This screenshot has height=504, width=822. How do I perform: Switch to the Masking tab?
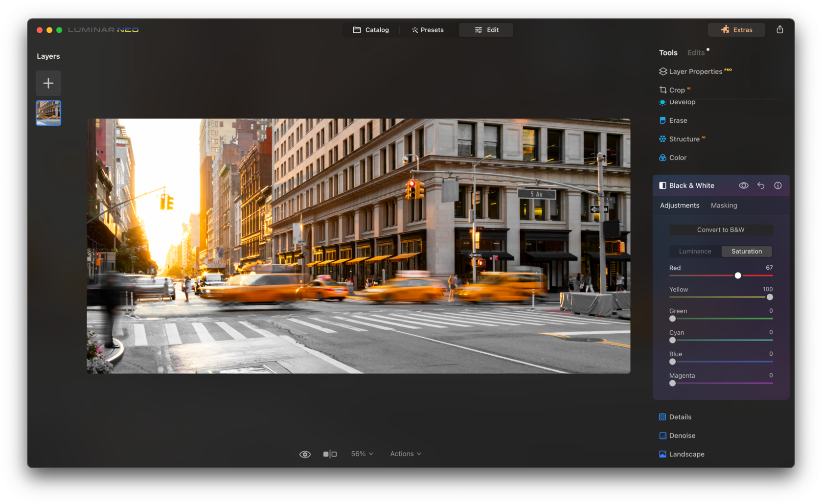click(x=724, y=206)
